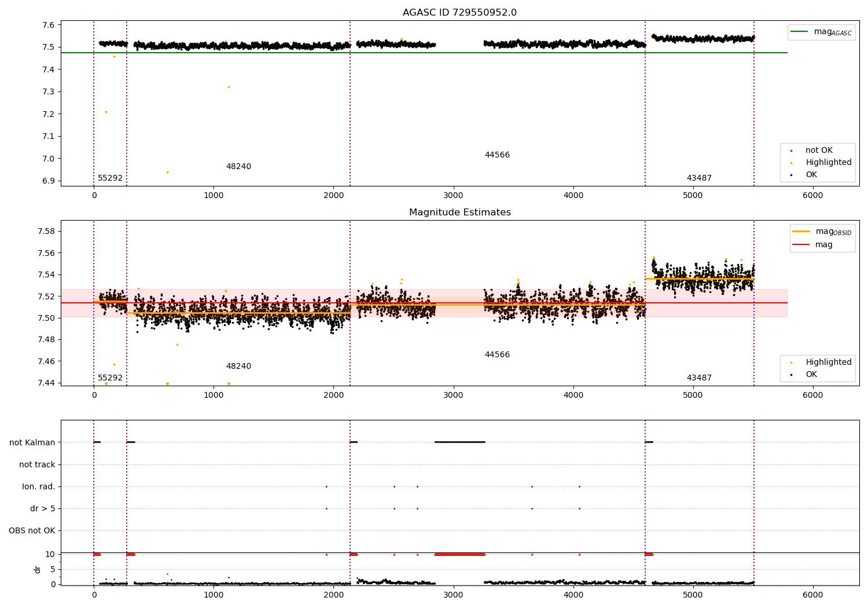
Task: Click the orange outlier point near magnitude 6.94
Action: [167, 172]
